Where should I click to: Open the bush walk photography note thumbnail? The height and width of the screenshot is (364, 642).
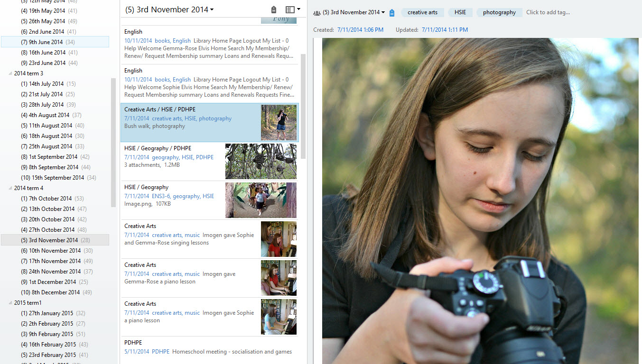pyautogui.click(x=279, y=123)
